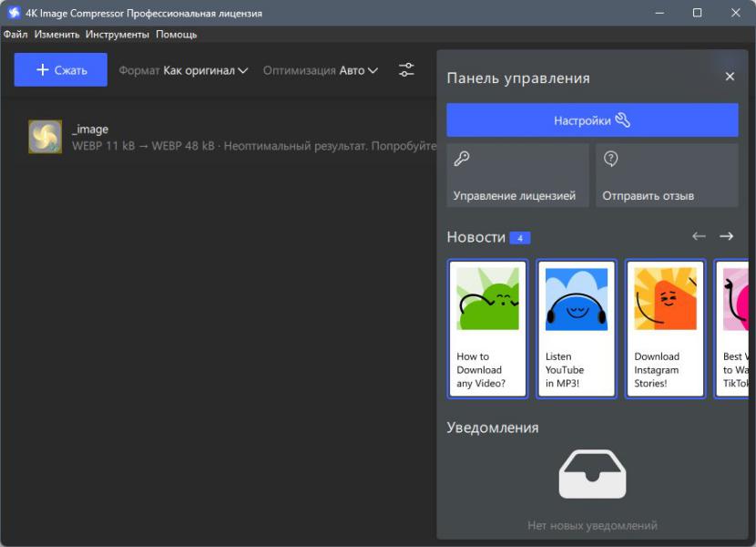Screen dimensions: 756x547
Task: Open the How to Download any Video card
Action: pos(487,329)
